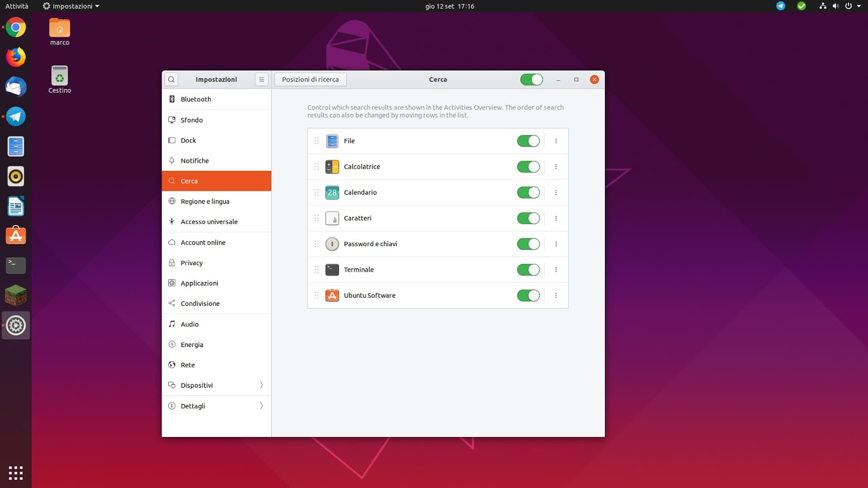Screen dimensions: 868x488
Task: Open the three-dot menu for Ubuntu Software row
Action: click(556, 296)
